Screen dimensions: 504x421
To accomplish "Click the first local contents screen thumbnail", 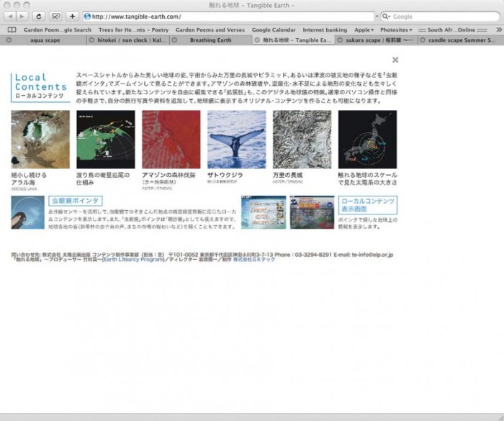I will click(x=264, y=212).
